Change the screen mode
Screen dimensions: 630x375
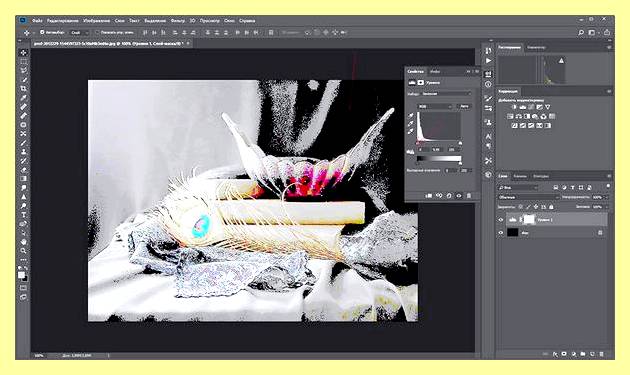click(24, 297)
